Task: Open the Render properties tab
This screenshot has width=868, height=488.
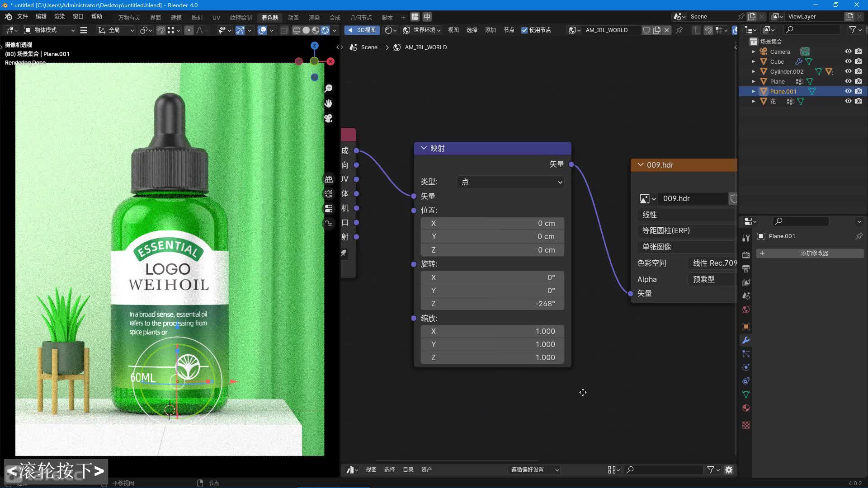Action: [x=746, y=255]
